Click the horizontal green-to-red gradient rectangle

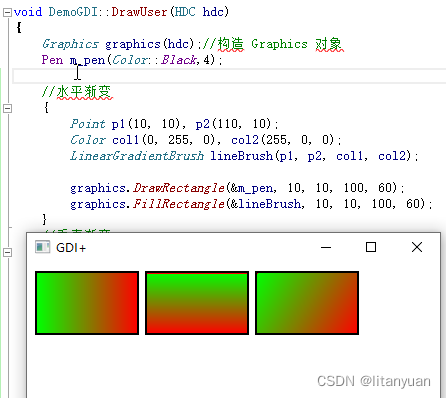click(x=87, y=303)
